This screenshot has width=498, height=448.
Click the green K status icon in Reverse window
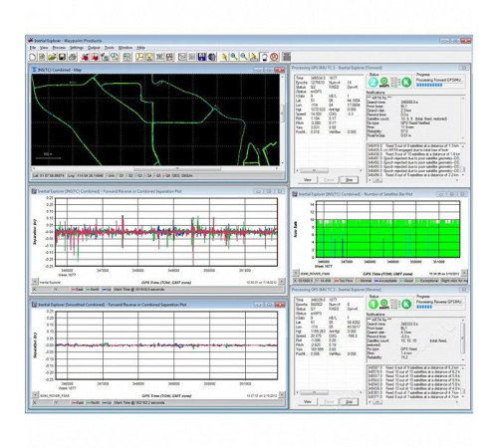[406, 304]
